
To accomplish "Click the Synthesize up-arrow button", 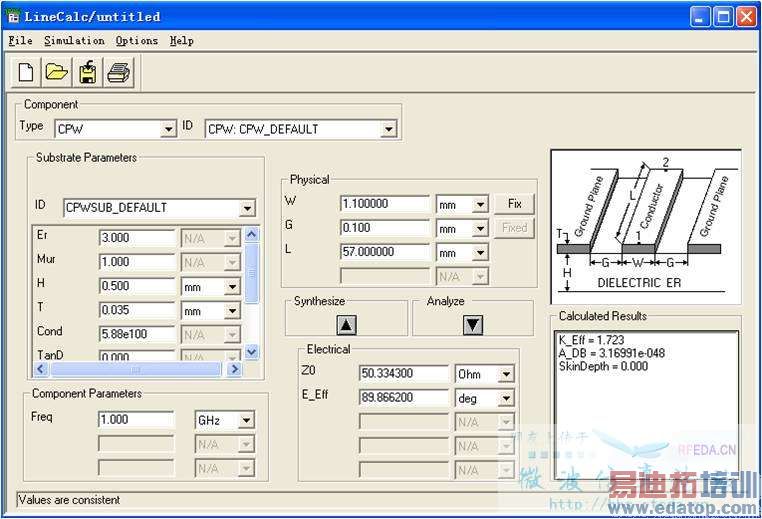I will tap(346, 325).
